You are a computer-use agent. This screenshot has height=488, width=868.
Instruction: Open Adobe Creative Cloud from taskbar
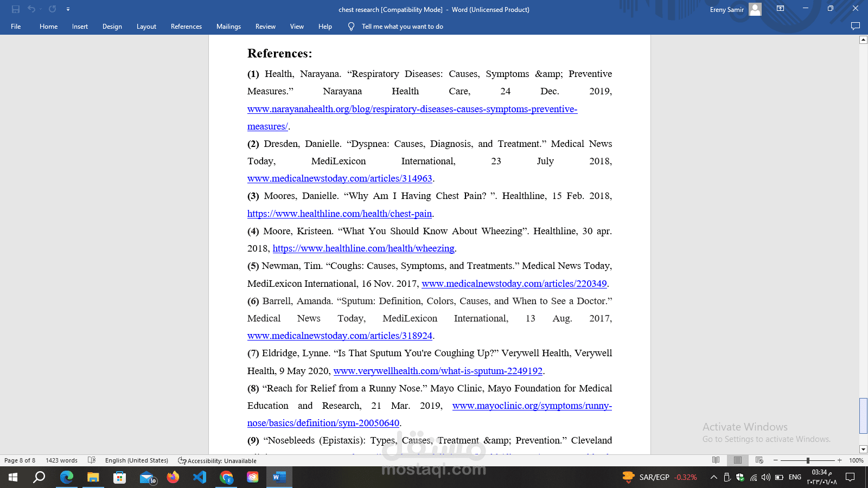click(253, 477)
